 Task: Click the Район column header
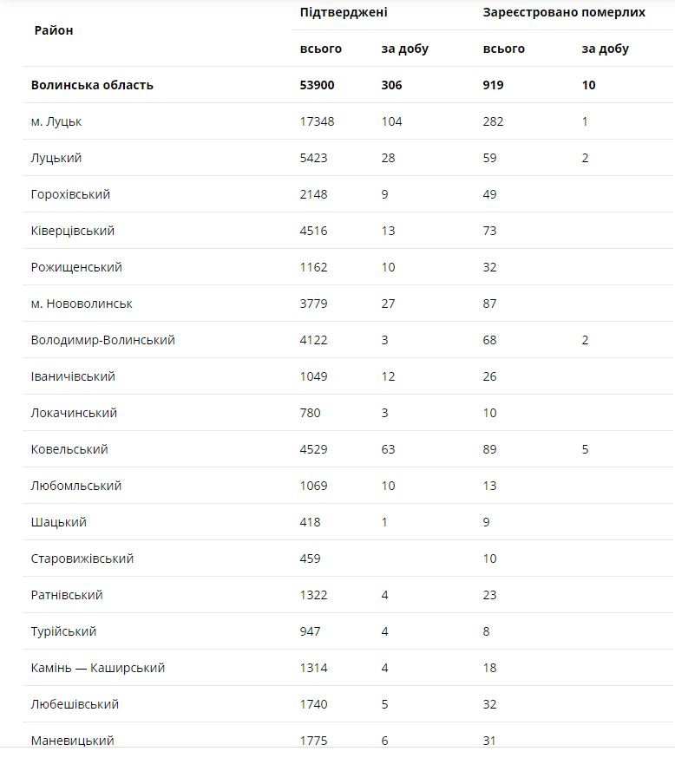click(54, 30)
